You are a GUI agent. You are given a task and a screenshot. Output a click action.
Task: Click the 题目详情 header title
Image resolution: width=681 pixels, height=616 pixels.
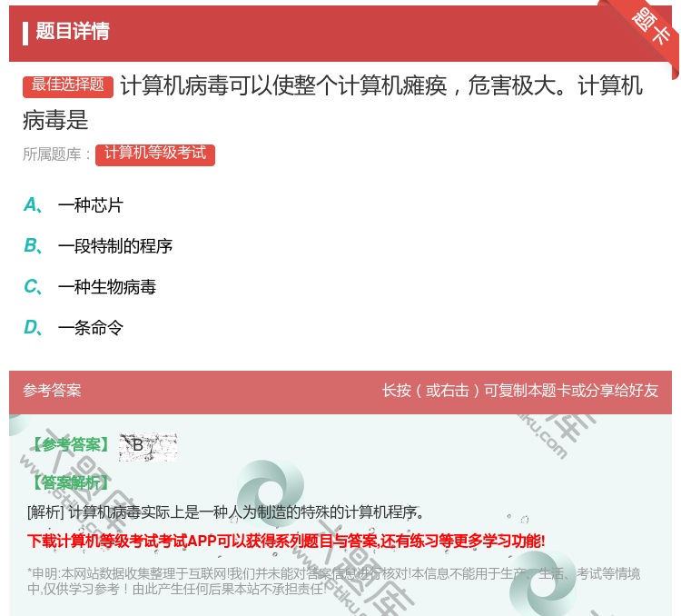[73, 31]
